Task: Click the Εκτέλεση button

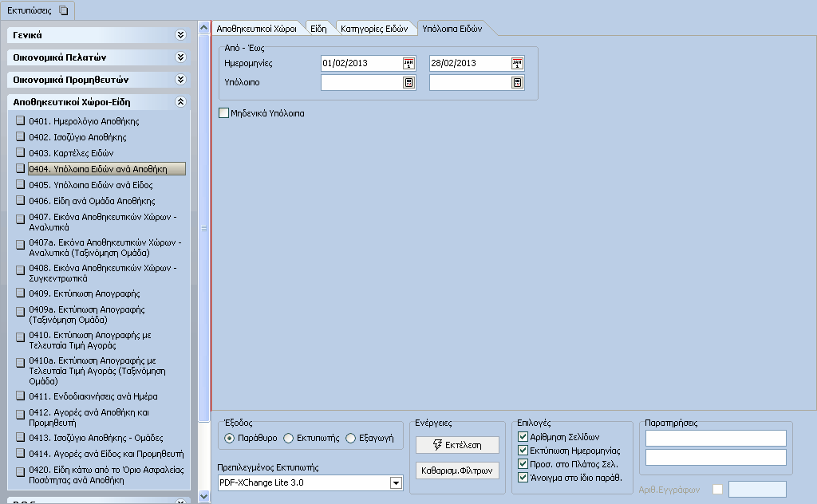Action: pyautogui.click(x=457, y=445)
